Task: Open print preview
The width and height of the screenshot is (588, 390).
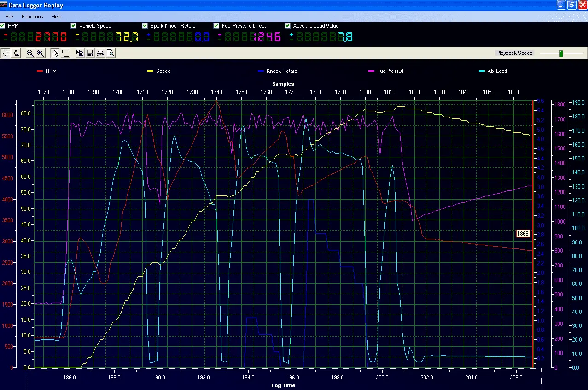Action: click(111, 53)
